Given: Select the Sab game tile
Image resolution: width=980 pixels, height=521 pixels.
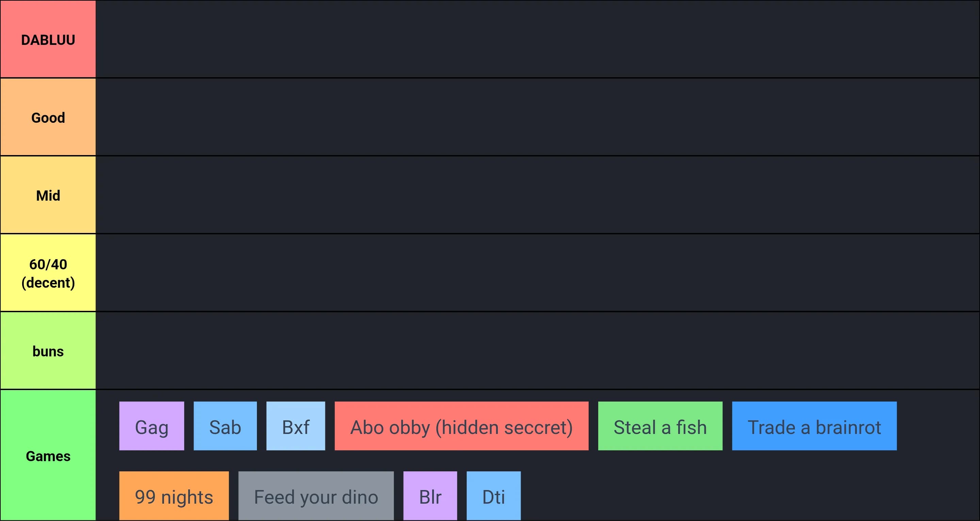Looking at the screenshot, I should [225, 426].
